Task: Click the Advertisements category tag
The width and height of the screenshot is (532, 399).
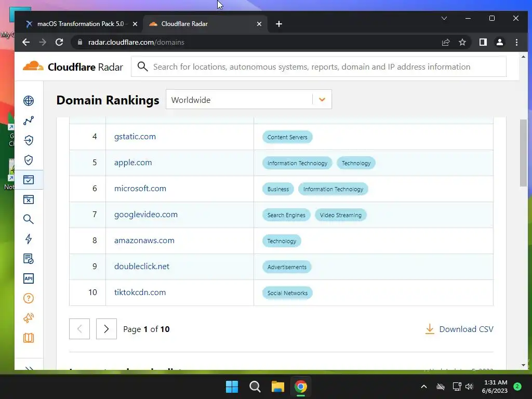Action: (287, 267)
